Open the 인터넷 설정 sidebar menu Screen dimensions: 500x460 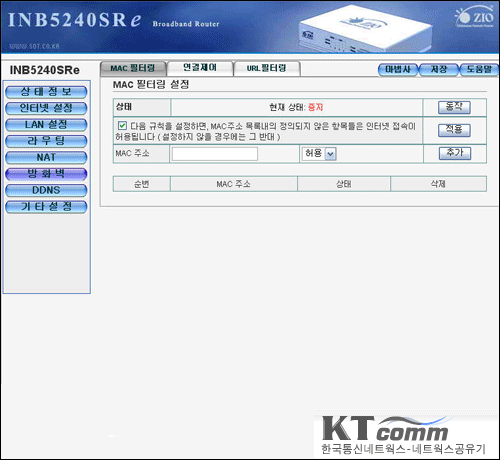pyautogui.click(x=46, y=108)
